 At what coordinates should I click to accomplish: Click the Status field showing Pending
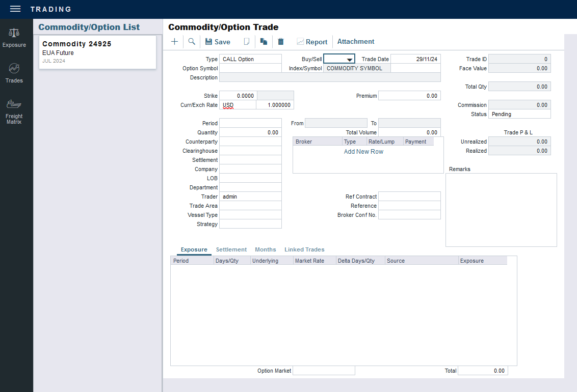519,114
